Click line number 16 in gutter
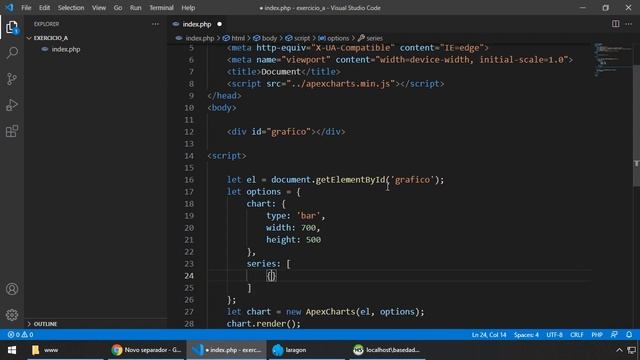 [189, 180]
